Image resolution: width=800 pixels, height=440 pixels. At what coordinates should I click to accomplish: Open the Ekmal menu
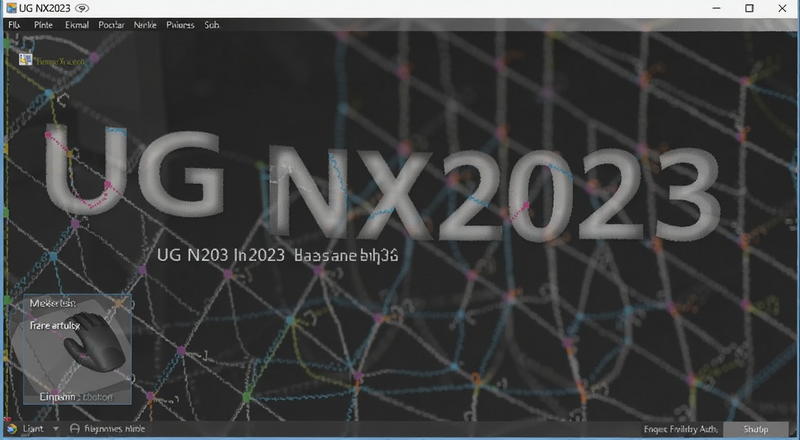(77, 25)
